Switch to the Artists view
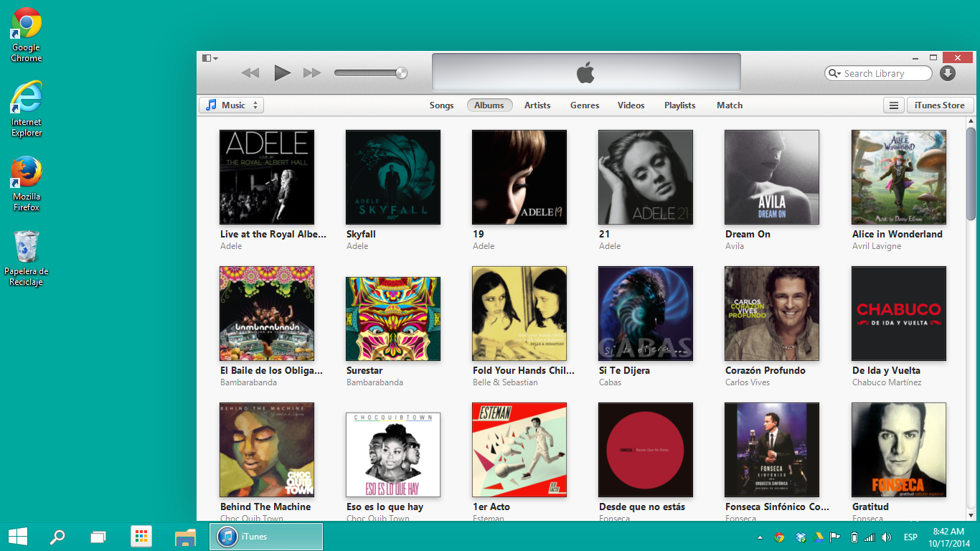Viewport: 980px width, 551px height. point(537,105)
